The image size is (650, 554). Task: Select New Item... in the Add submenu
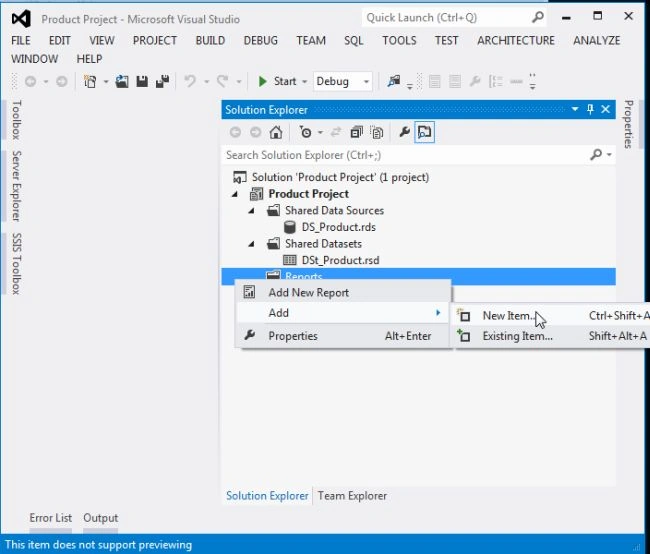point(553,316)
